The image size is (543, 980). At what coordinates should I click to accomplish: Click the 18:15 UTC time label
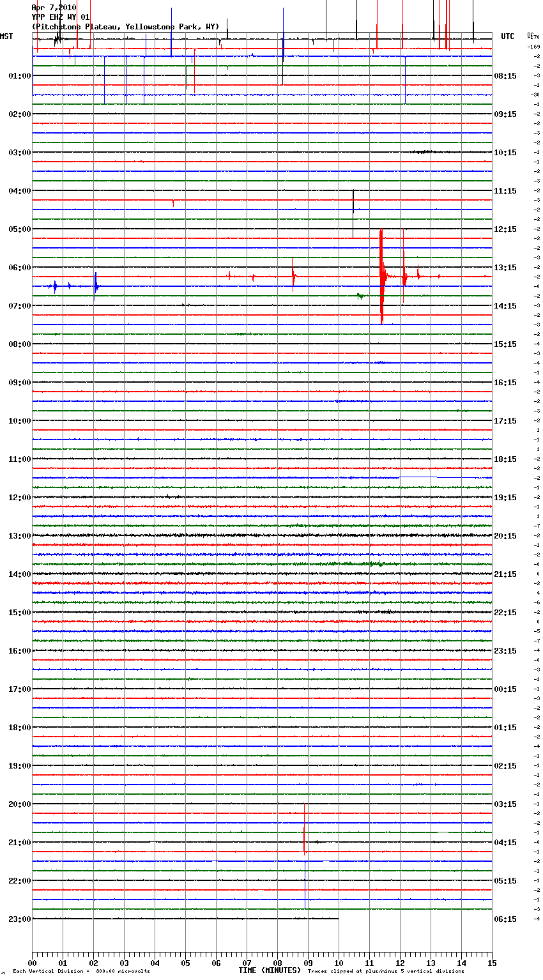(x=505, y=459)
